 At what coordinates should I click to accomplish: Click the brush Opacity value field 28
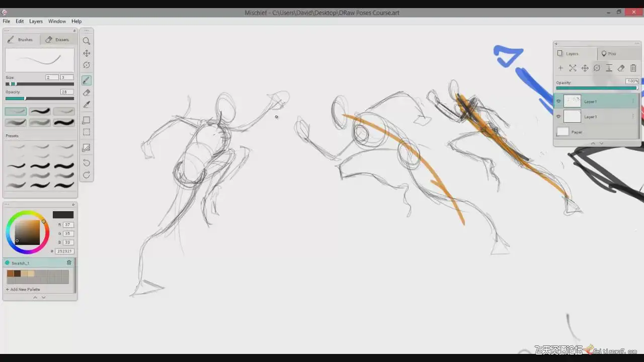point(66,92)
